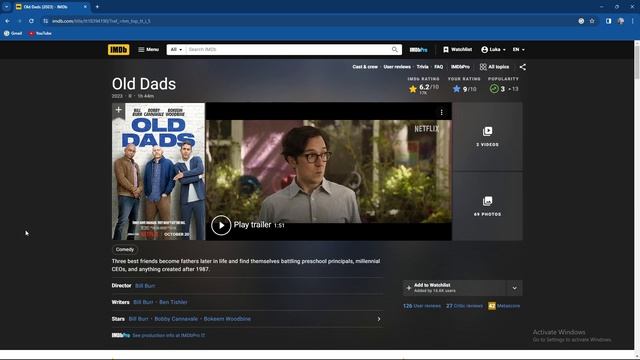Click the Chrome three-dot menu icon
640x360 pixels.
pyautogui.click(x=633, y=21)
